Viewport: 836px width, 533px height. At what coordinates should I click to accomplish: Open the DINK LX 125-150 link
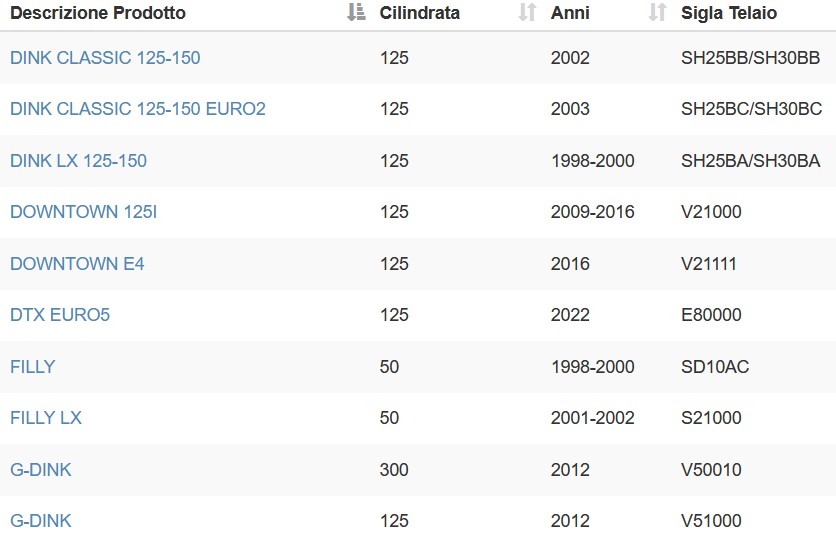[78, 160]
